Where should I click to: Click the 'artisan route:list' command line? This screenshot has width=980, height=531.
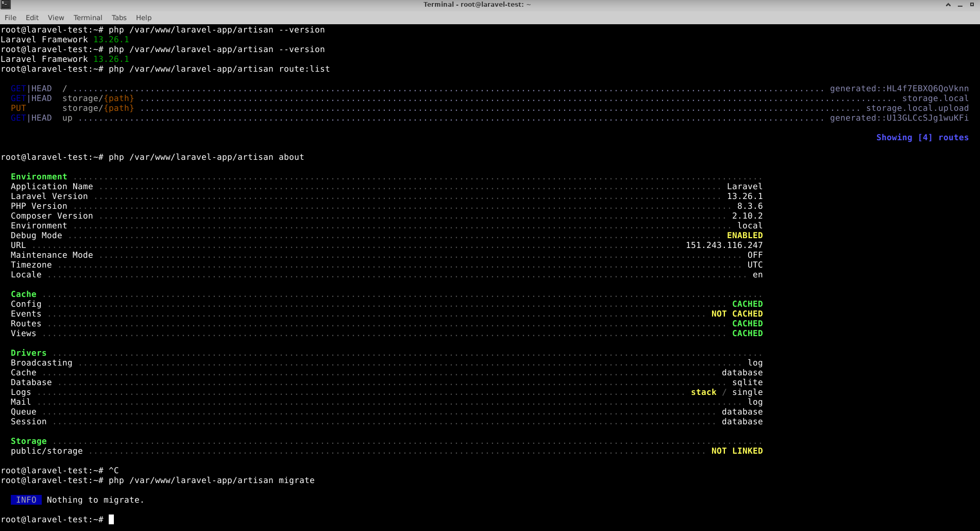click(165, 69)
